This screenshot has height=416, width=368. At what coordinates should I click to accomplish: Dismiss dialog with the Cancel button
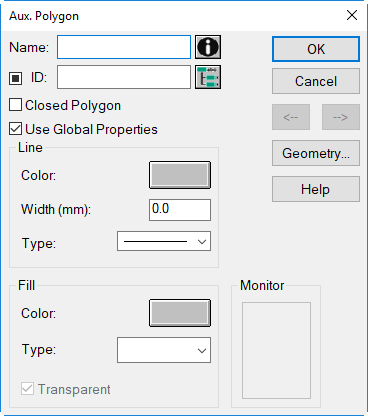(316, 81)
